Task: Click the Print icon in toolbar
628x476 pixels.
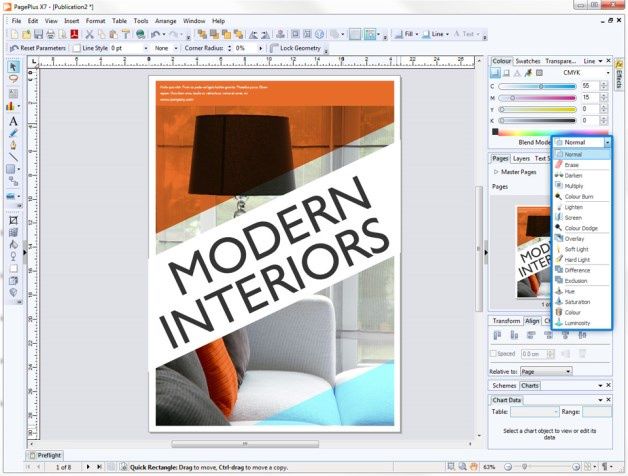Action: pos(50,34)
